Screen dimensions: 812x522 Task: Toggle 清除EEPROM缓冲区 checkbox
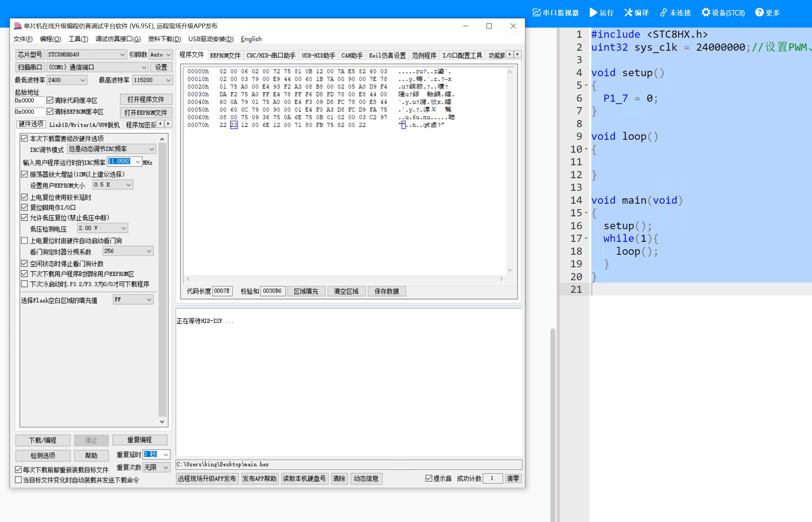click(x=50, y=112)
